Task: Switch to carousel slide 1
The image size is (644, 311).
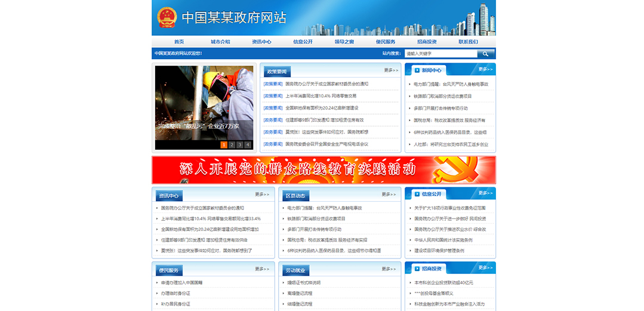Action: pos(224,144)
